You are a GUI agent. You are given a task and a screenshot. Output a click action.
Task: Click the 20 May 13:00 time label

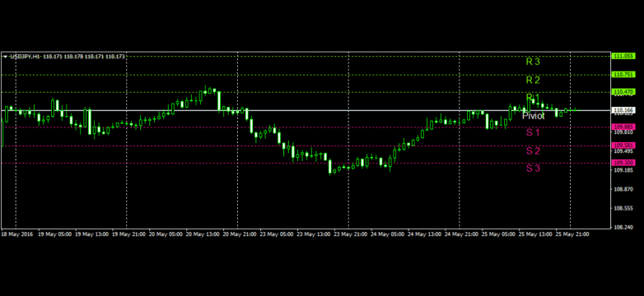click(203, 234)
